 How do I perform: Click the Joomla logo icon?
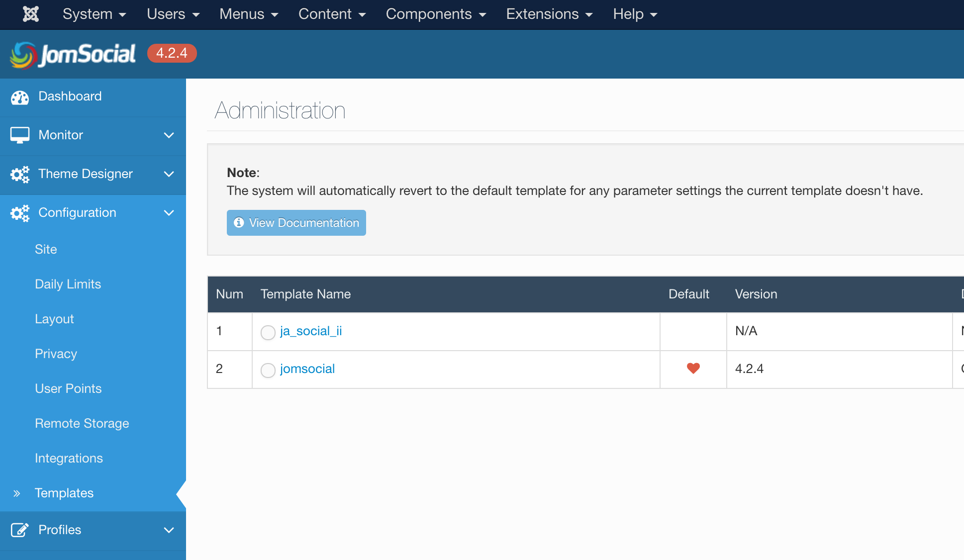point(31,14)
